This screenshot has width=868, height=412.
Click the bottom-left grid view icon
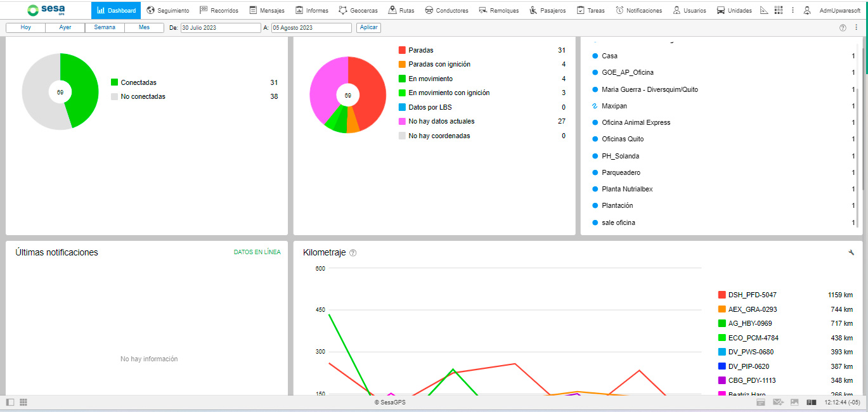pos(23,402)
